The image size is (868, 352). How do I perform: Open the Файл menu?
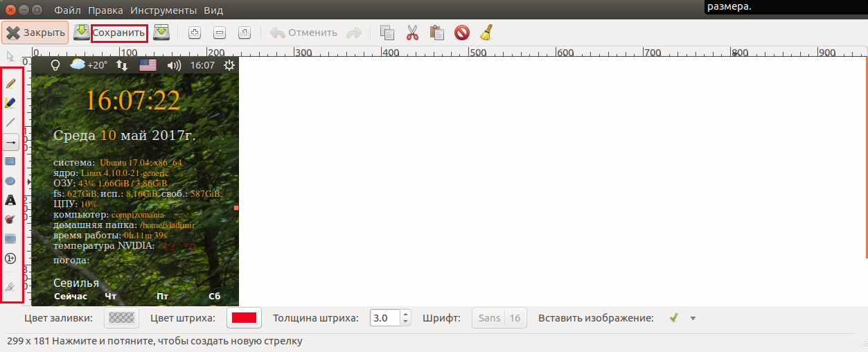coord(67,10)
